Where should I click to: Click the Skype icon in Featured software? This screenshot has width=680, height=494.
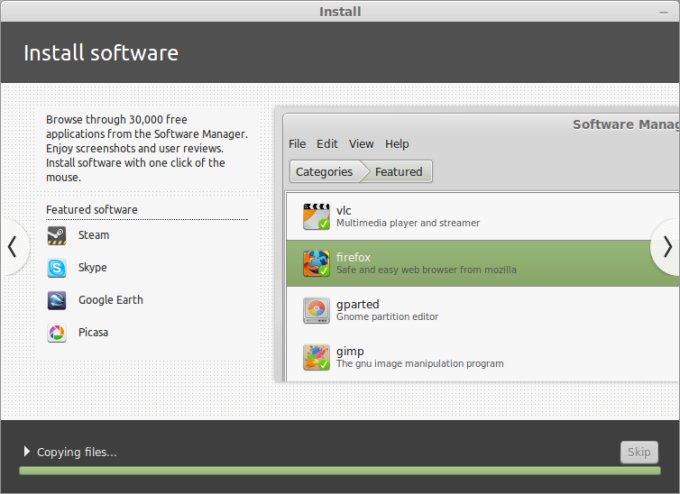tap(57, 268)
